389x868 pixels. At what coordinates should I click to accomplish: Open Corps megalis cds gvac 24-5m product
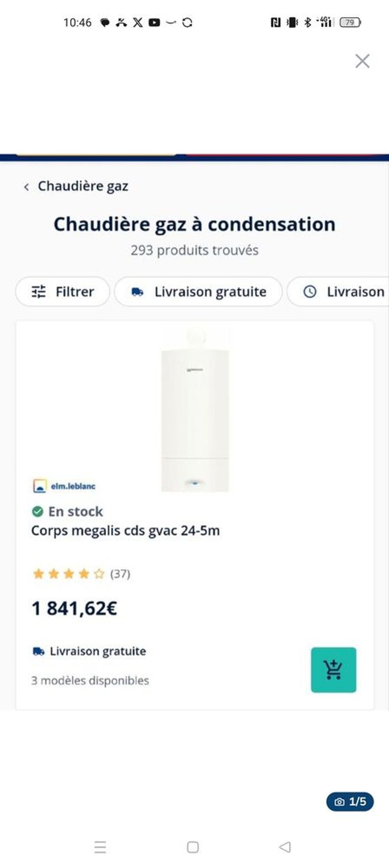click(x=125, y=530)
